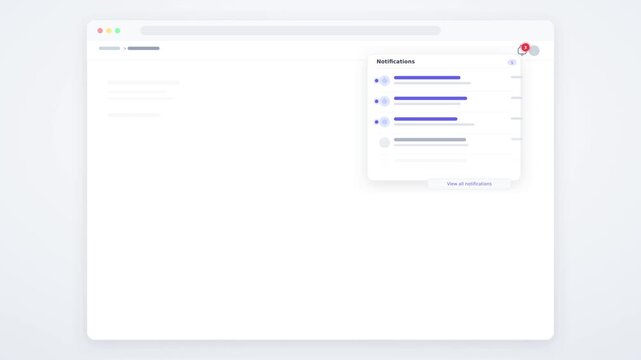This screenshot has height=360, width=641.
Task: Click the gray user avatar circle
Action: click(534, 51)
